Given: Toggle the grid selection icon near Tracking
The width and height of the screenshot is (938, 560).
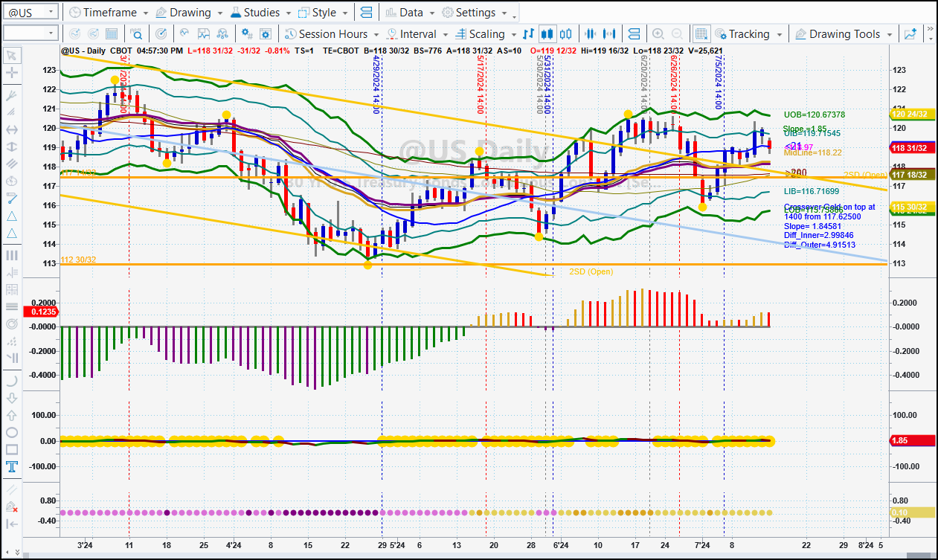Looking at the screenshot, I should pos(701,33).
